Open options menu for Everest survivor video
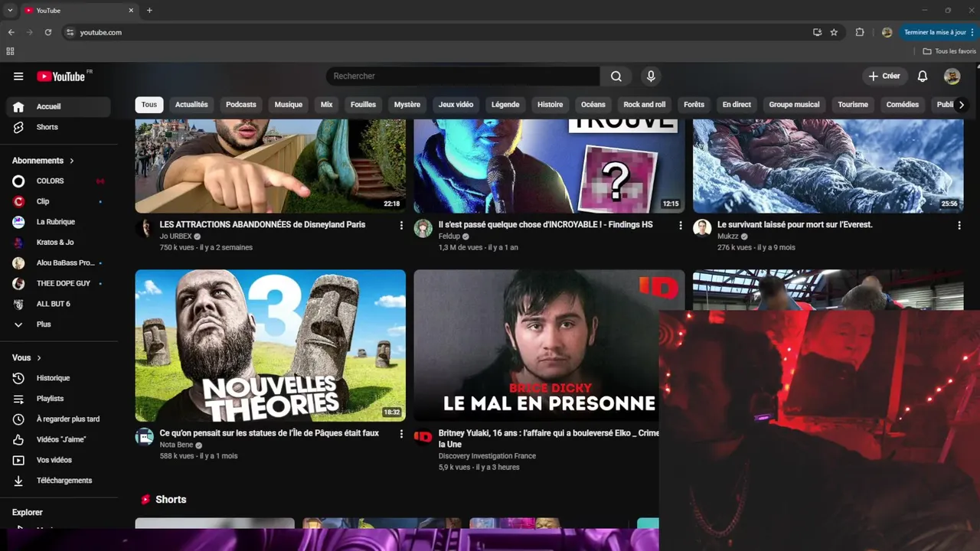This screenshot has width=980, height=551. pos(959,226)
